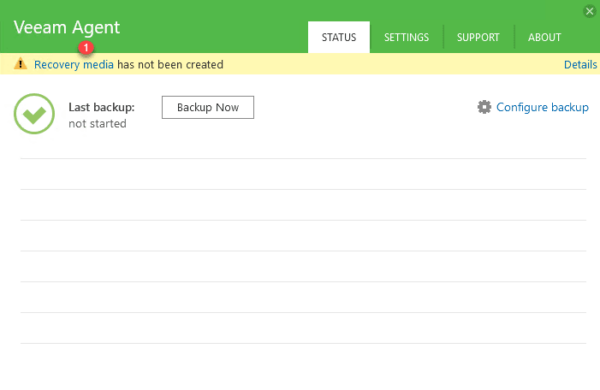
Task: Click the 'Last backup:' label
Action: 101,107
